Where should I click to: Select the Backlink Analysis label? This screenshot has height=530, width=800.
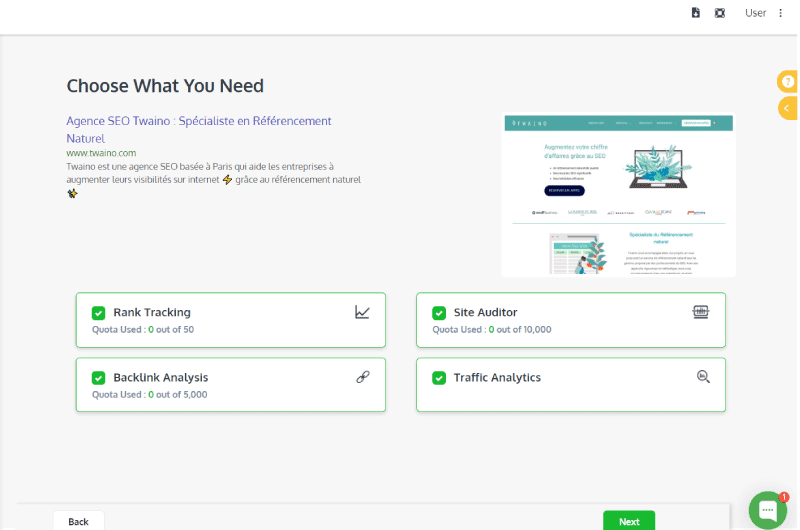(x=161, y=378)
